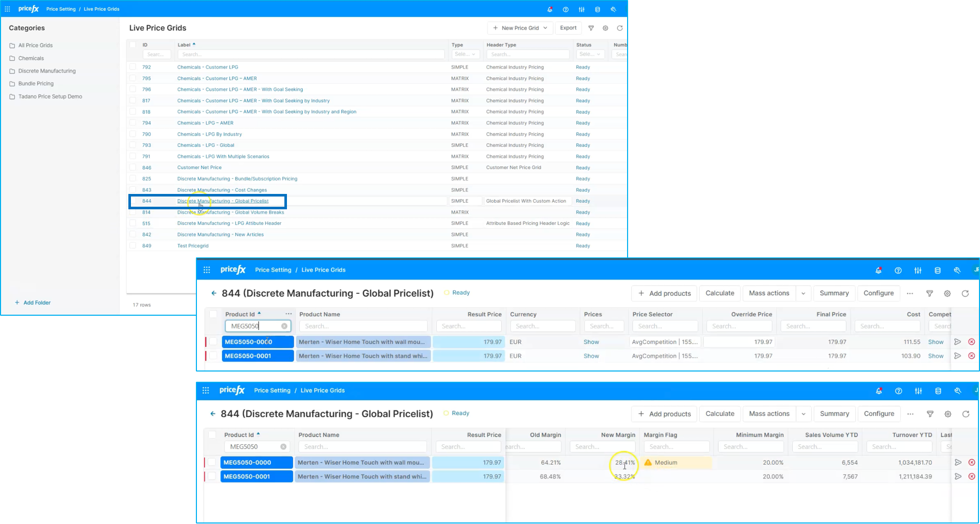Check MEG5050-0001 row checkbox in middle 844 window

click(213, 356)
